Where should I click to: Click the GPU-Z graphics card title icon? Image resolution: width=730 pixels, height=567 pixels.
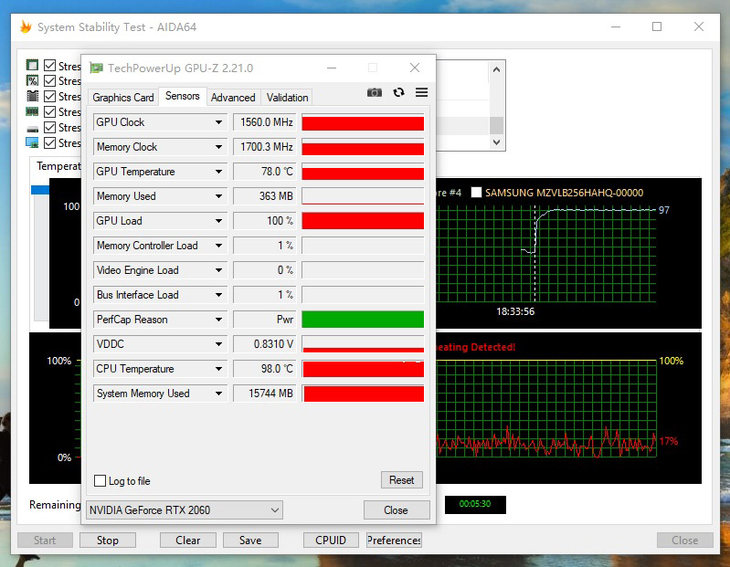tap(96, 68)
